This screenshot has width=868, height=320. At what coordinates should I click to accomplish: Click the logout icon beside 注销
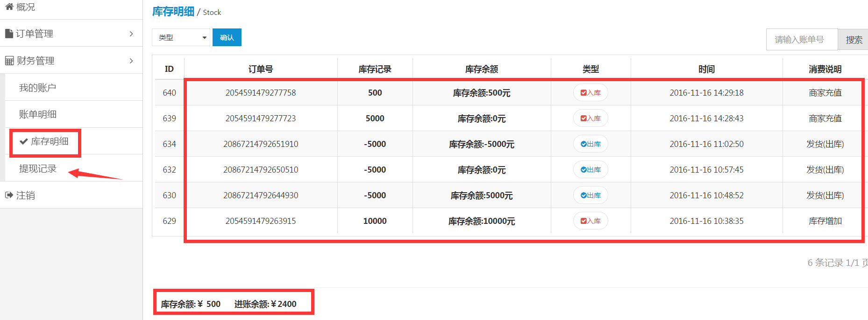(9, 195)
